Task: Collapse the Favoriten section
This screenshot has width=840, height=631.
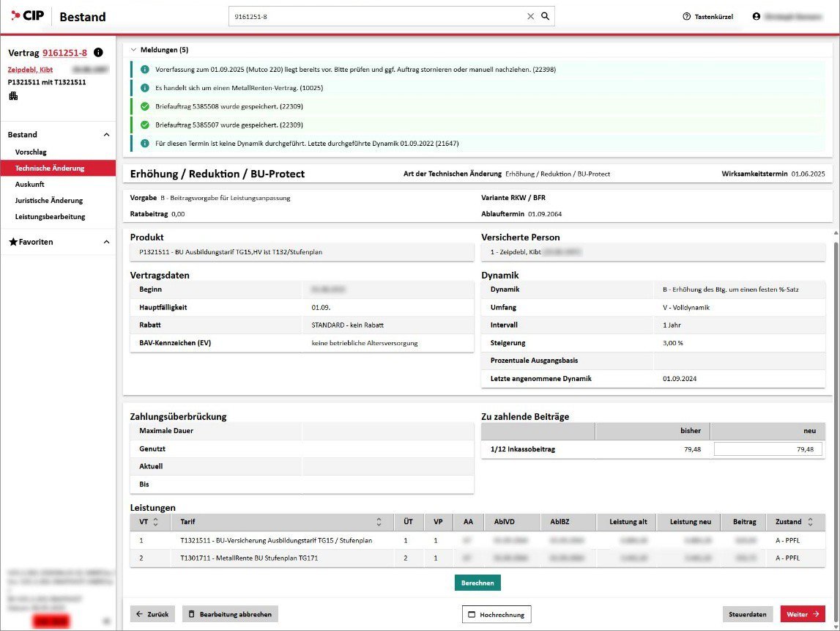Action: click(x=105, y=242)
